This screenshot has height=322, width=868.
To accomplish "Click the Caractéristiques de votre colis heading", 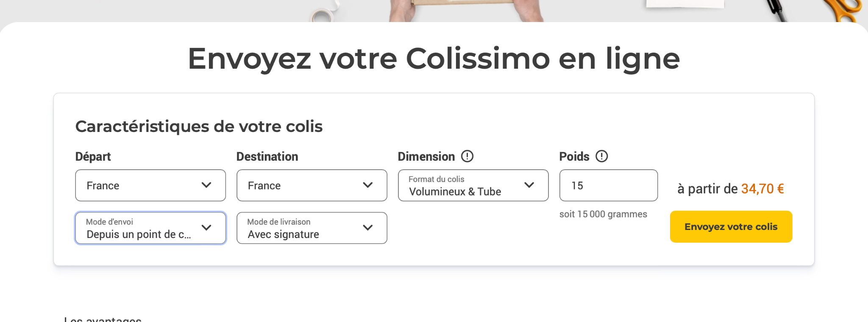I will pos(199,126).
